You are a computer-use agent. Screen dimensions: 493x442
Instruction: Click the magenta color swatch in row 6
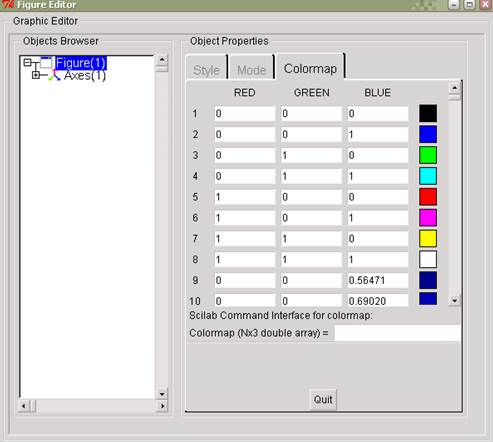coord(428,217)
